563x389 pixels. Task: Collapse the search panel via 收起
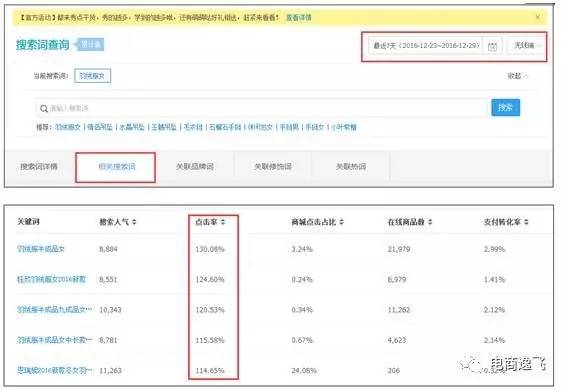pyautogui.click(x=517, y=76)
